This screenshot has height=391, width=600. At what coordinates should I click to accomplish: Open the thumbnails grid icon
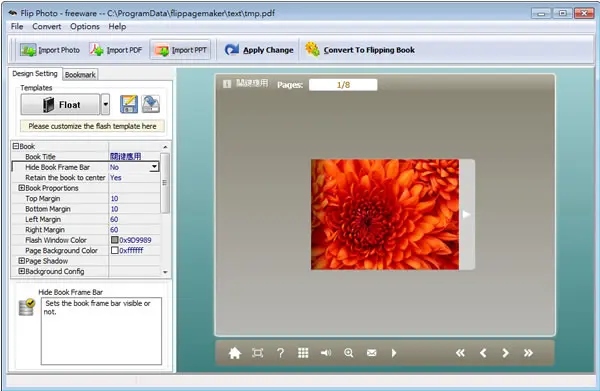pos(303,353)
